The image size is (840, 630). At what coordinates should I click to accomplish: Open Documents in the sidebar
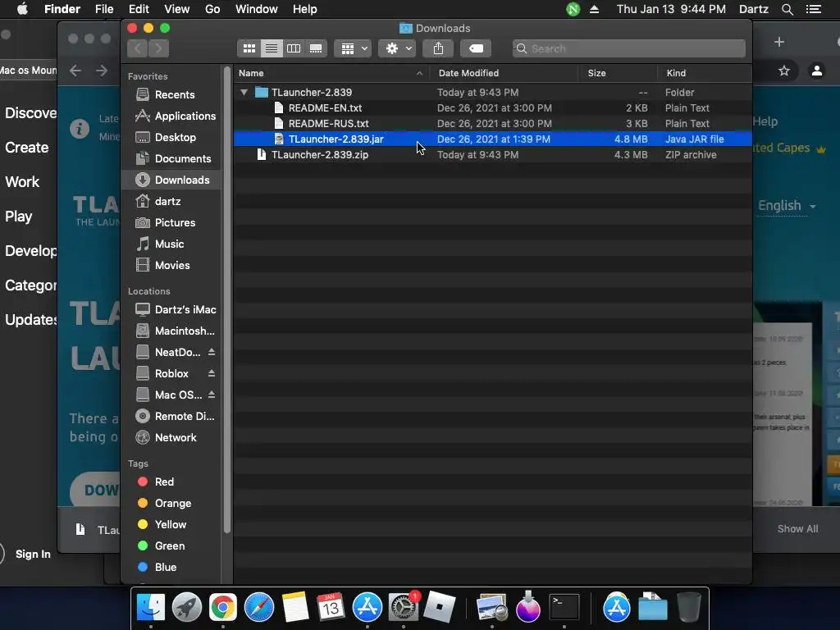click(x=171, y=158)
